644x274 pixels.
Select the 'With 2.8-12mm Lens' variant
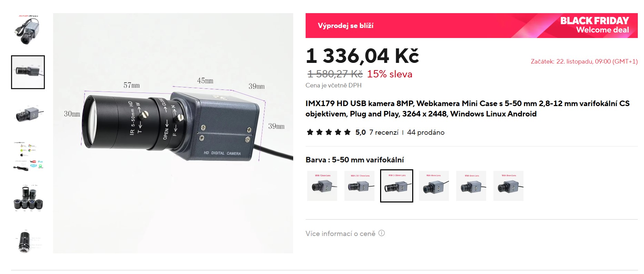coord(359,186)
